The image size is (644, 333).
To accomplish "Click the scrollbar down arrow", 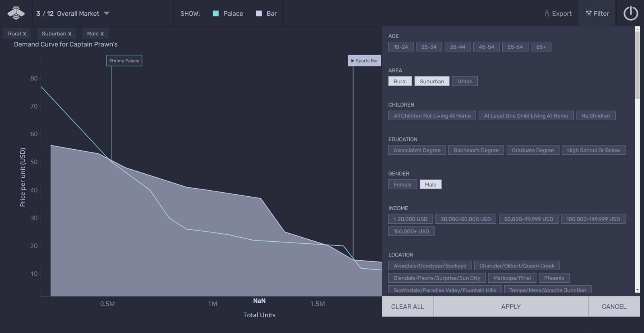I will click(637, 290).
